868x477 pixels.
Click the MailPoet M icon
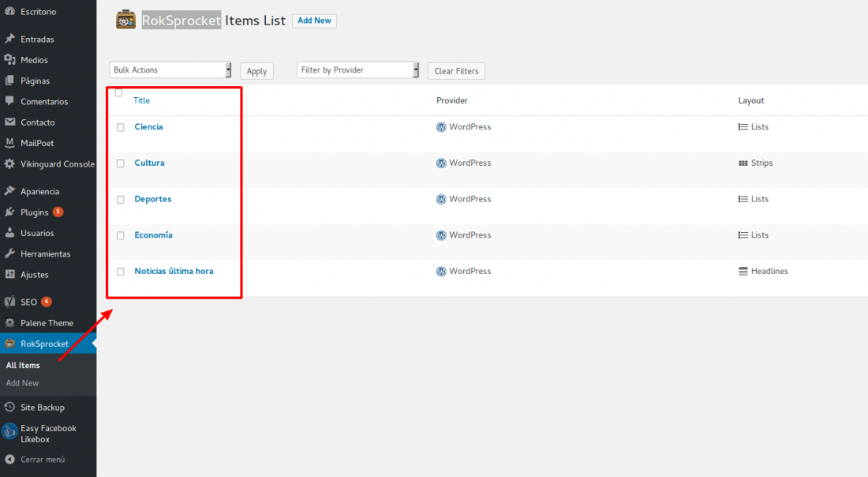click(9, 142)
